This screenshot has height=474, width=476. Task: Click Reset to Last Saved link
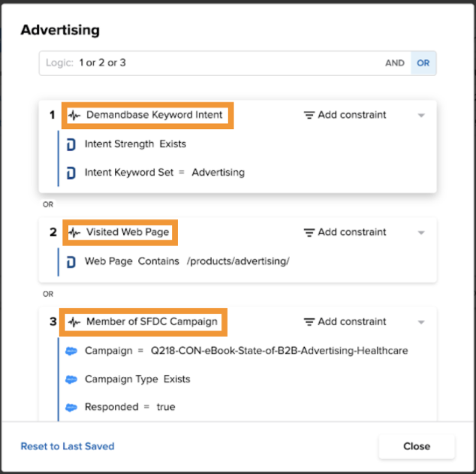[x=68, y=446]
